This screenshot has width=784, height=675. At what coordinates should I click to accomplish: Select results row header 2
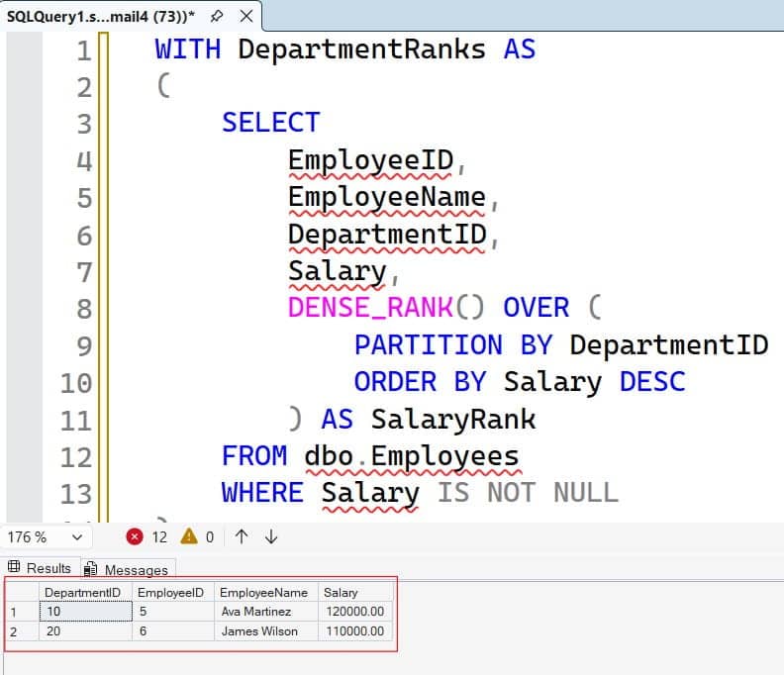coord(22,631)
